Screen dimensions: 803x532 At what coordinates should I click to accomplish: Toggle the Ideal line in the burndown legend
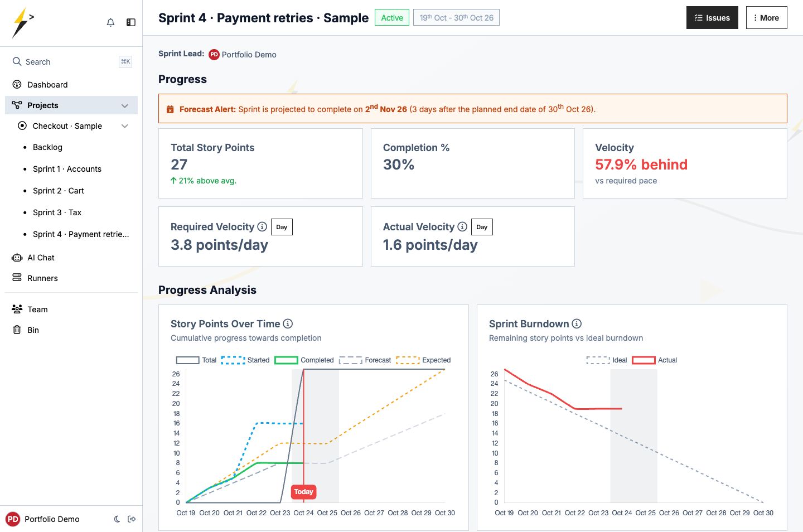coord(607,360)
